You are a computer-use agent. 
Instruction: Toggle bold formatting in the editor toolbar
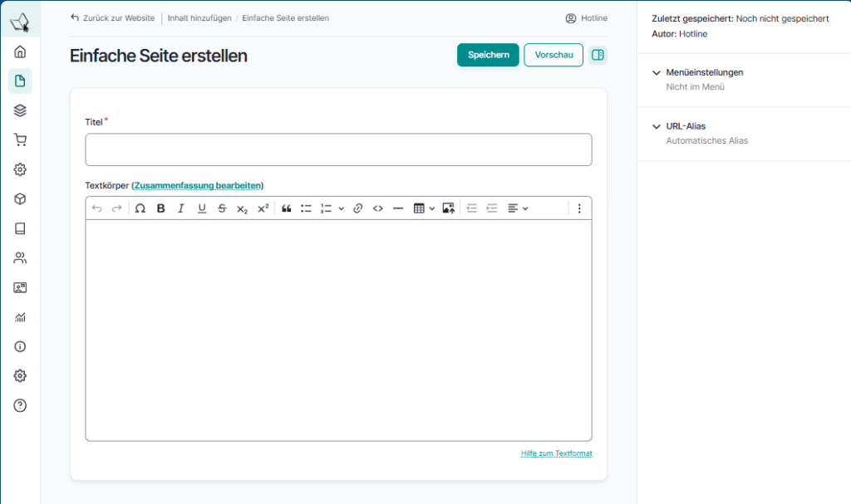pos(161,208)
